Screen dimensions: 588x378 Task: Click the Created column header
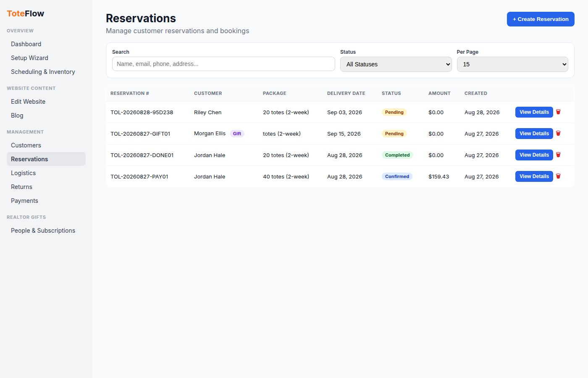coord(476,93)
